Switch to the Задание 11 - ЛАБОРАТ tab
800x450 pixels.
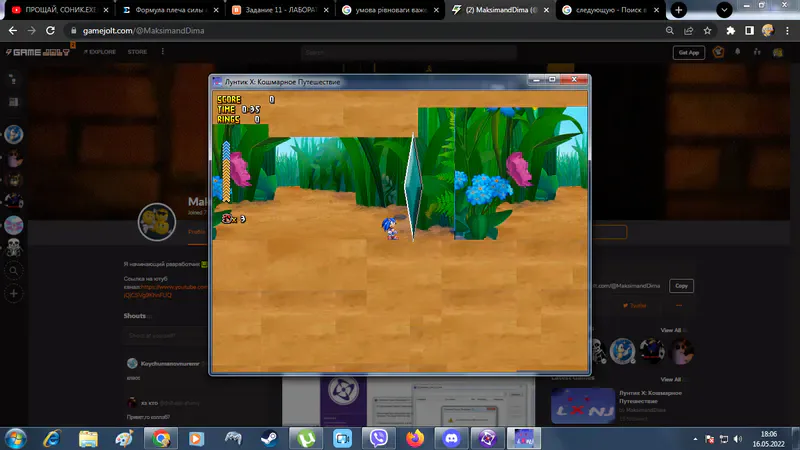[280, 10]
